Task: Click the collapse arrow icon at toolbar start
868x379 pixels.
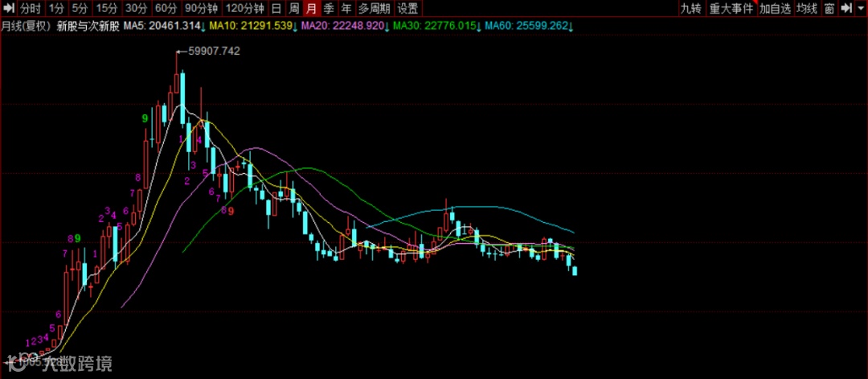Action: click(8, 8)
